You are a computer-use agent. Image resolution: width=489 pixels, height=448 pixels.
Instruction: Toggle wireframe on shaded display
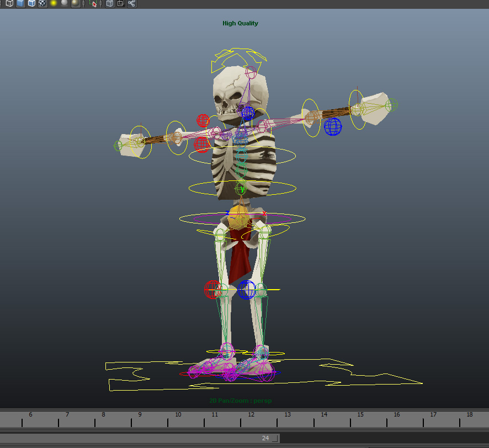pos(31,3)
